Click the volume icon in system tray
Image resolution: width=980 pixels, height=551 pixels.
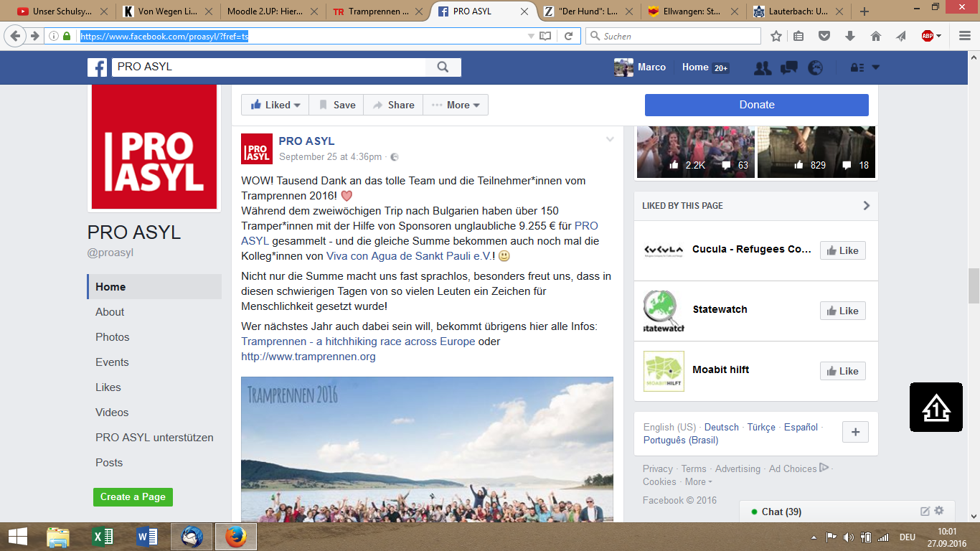click(849, 537)
